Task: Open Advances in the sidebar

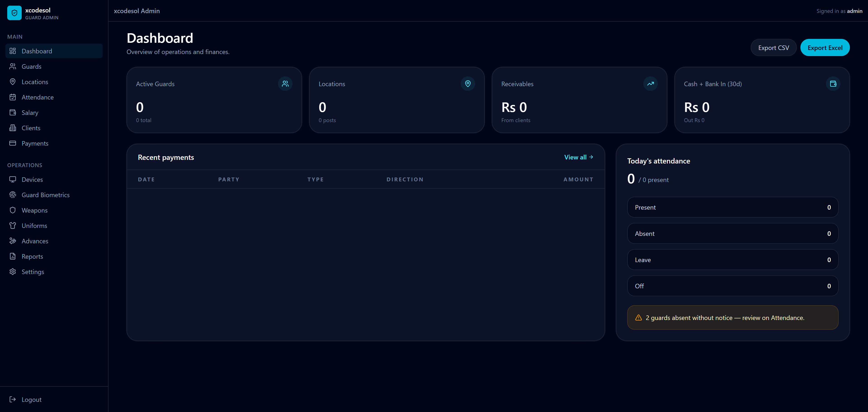Action: tap(54, 241)
